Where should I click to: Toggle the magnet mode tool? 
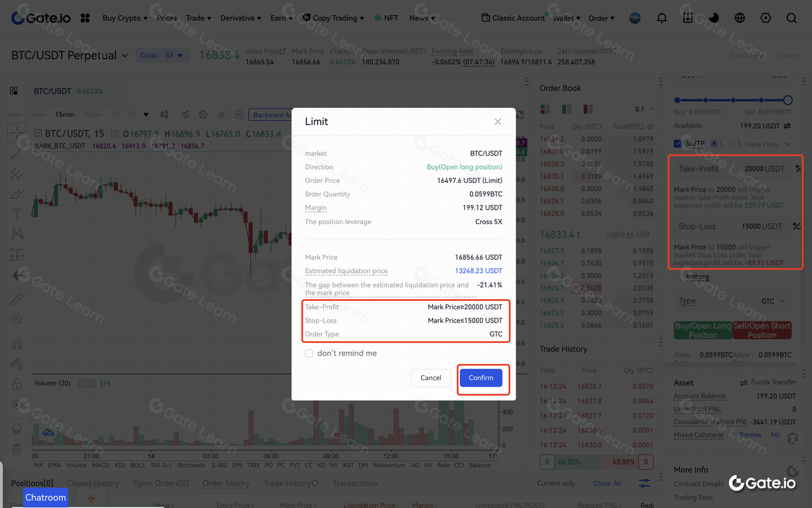pos(17,344)
